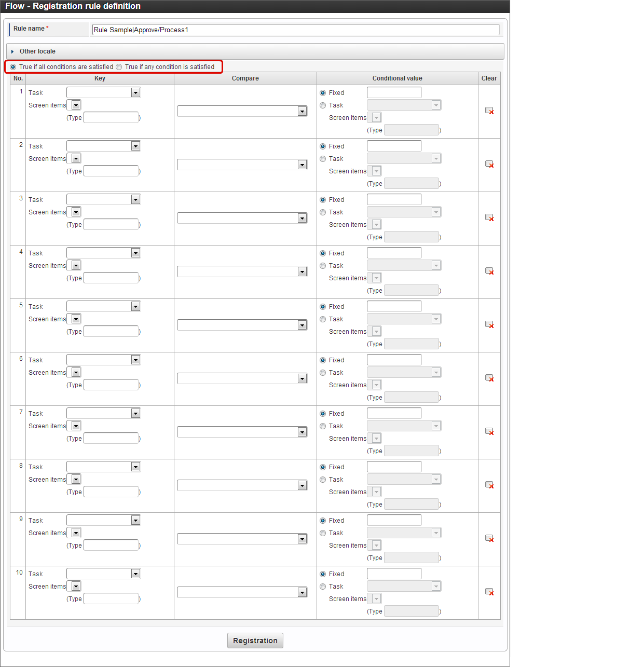Image resolution: width=644 pixels, height=667 pixels.
Task: Open the Key Task dropdown in row 7
Action: click(104, 413)
